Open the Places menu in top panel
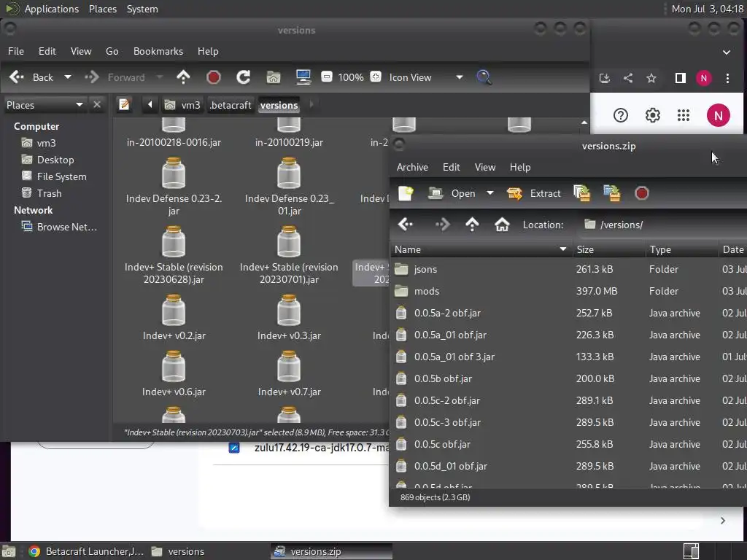Image resolution: width=747 pixels, height=560 pixels. (x=102, y=9)
